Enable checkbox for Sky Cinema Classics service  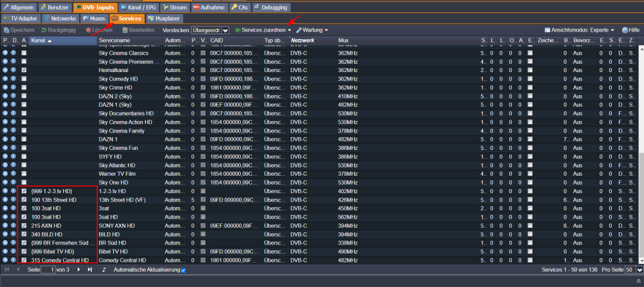coord(24,53)
